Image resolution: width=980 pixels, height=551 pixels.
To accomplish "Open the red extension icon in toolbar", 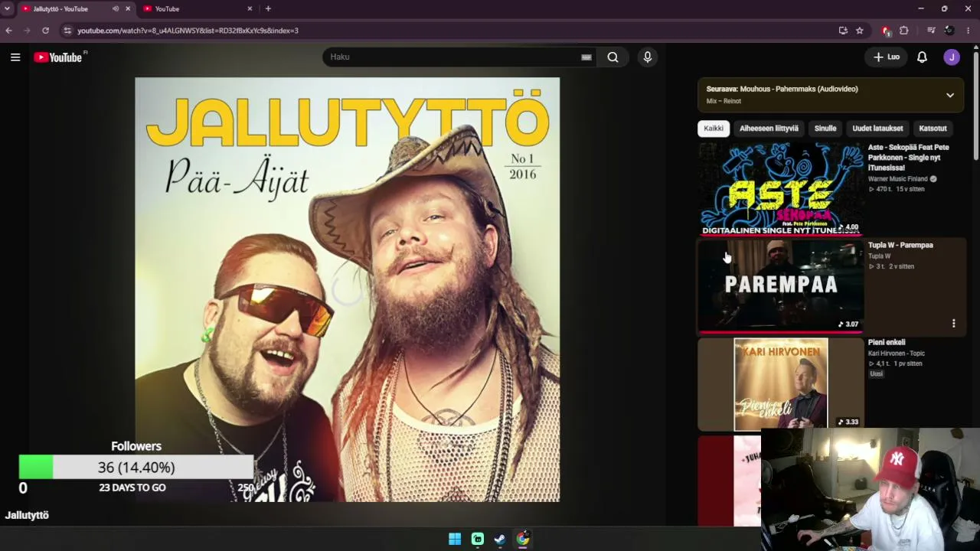I will [x=886, y=31].
